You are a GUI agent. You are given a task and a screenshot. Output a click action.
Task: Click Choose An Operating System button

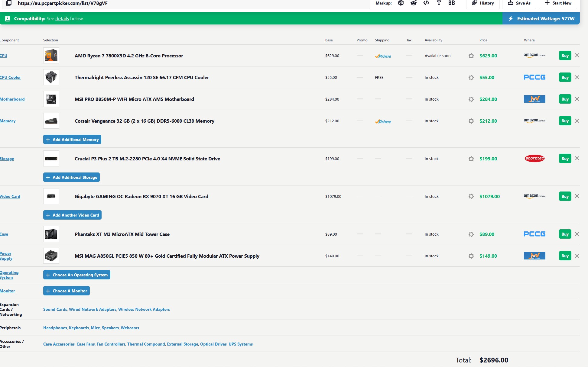(x=76, y=275)
